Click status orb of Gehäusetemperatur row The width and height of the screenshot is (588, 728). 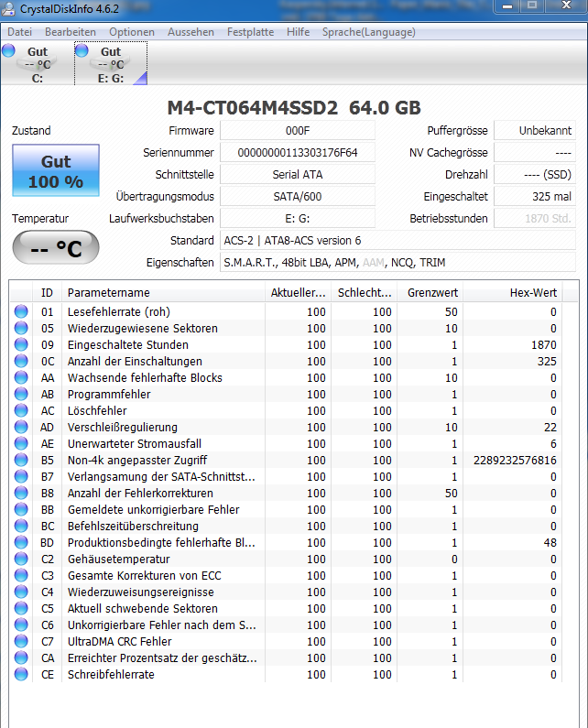[x=21, y=559]
